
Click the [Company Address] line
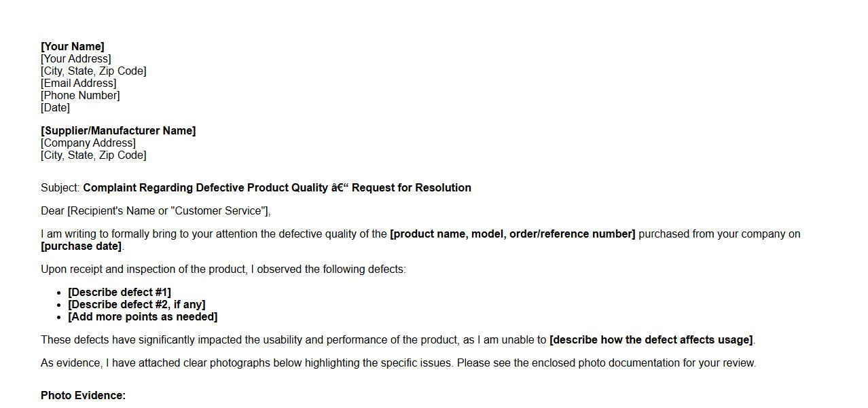click(88, 143)
